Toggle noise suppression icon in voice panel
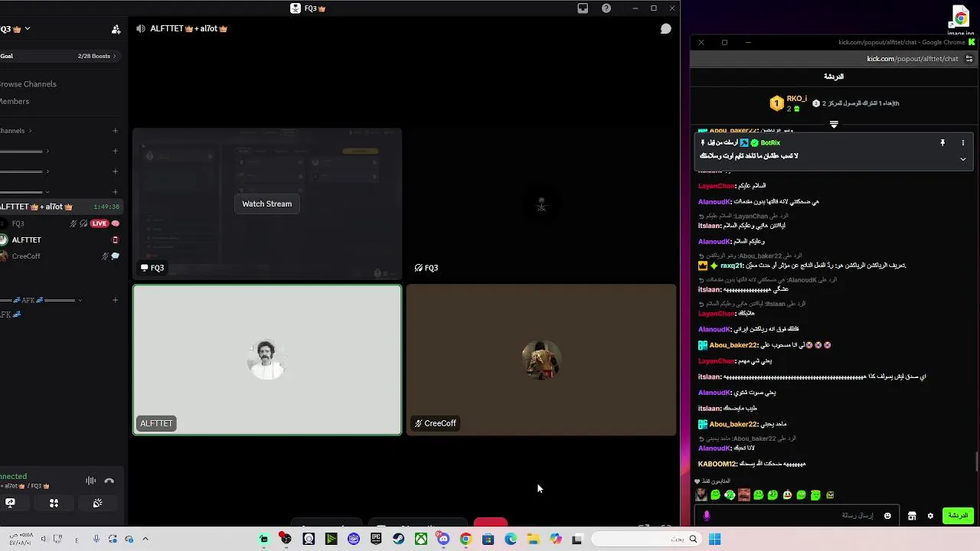 (90, 481)
